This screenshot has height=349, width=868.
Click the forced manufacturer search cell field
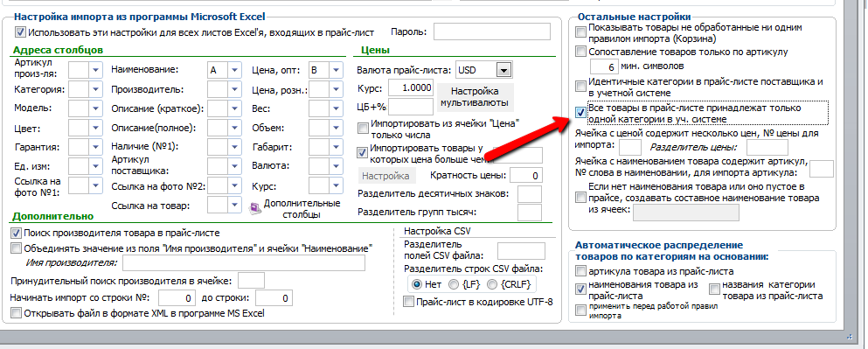click(x=252, y=280)
